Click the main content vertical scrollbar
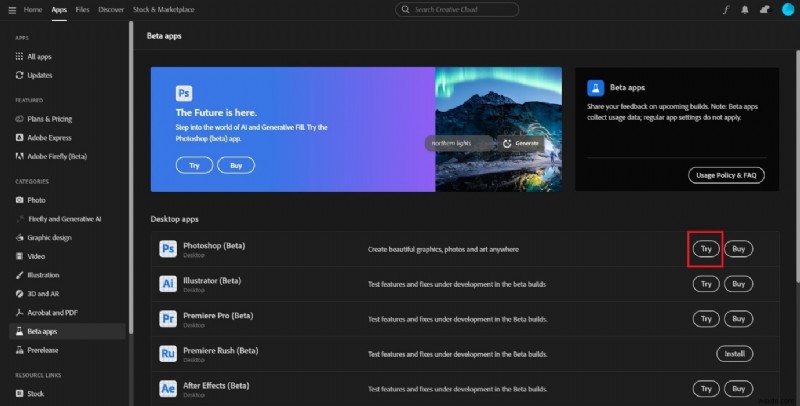 (797, 166)
